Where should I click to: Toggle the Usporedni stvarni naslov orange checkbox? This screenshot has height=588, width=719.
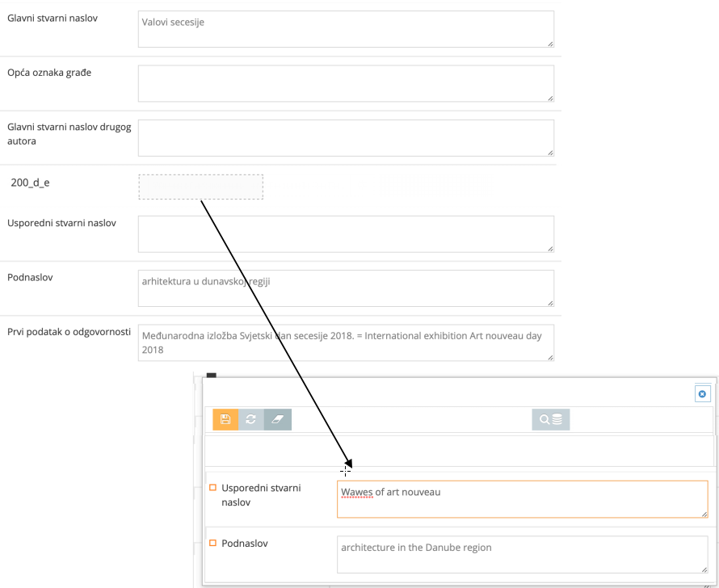[213, 488]
